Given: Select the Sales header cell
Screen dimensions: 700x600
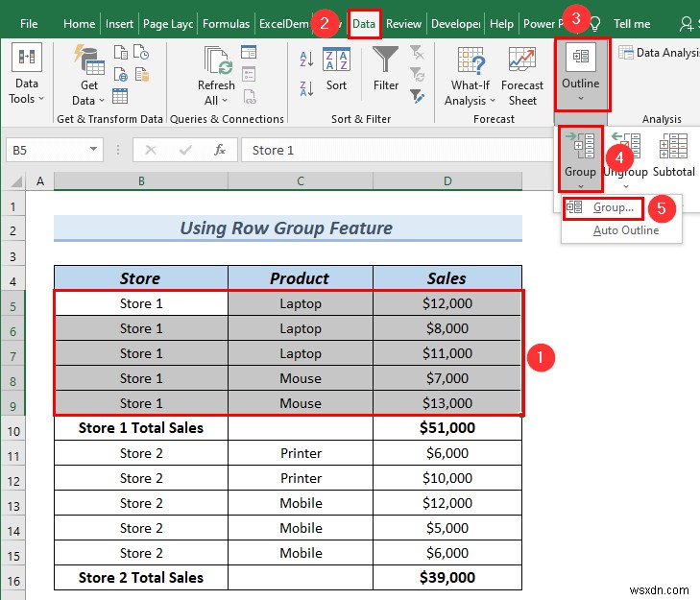Looking at the screenshot, I should coord(447,278).
